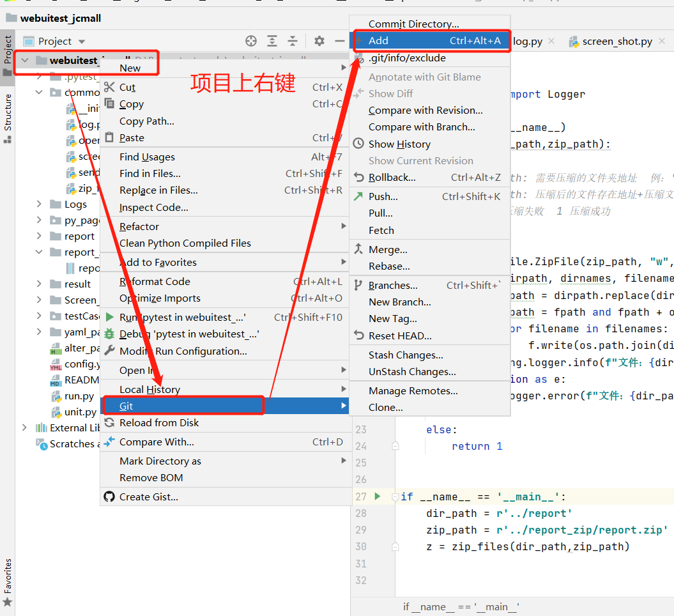Image resolution: width=674 pixels, height=616 pixels.
Task: Choose Manage Remotes...
Action: point(430,390)
